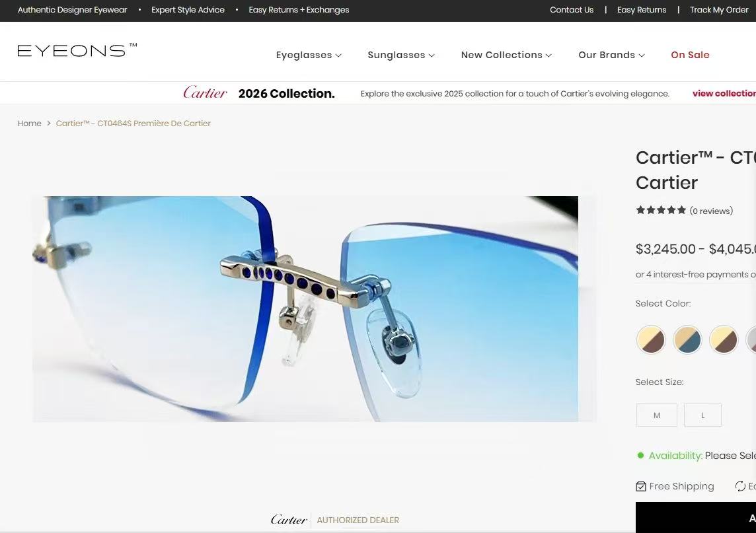Go to Home breadcrumb
756x533 pixels.
coord(30,124)
